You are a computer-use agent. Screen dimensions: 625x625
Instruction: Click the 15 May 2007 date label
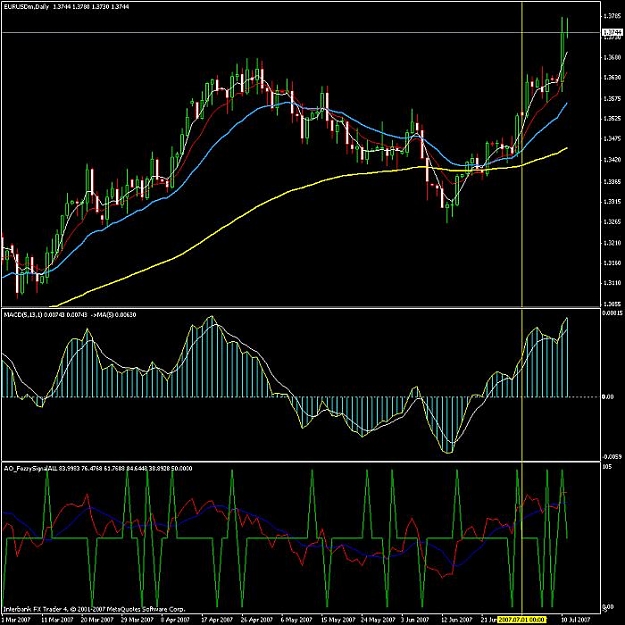tap(338, 620)
